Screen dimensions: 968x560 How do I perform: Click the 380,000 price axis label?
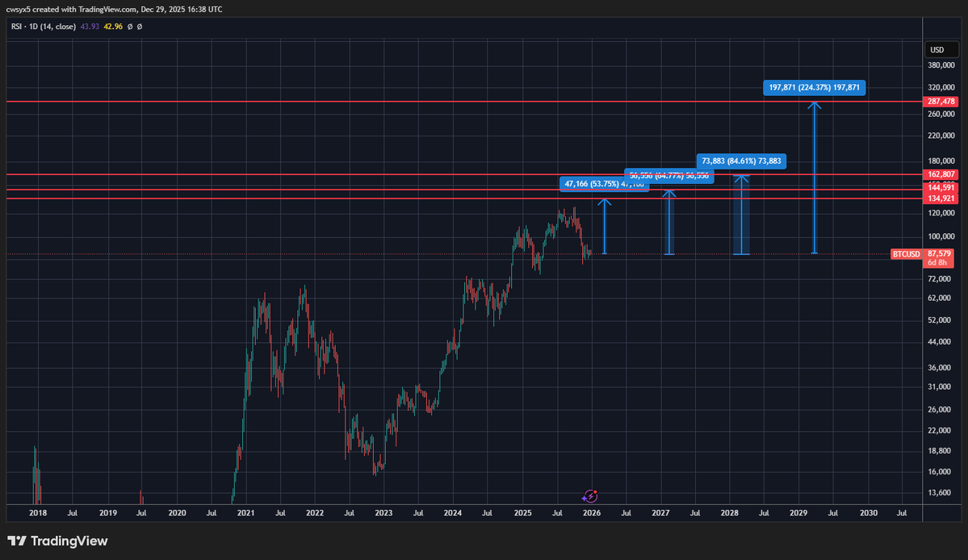coord(941,65)
